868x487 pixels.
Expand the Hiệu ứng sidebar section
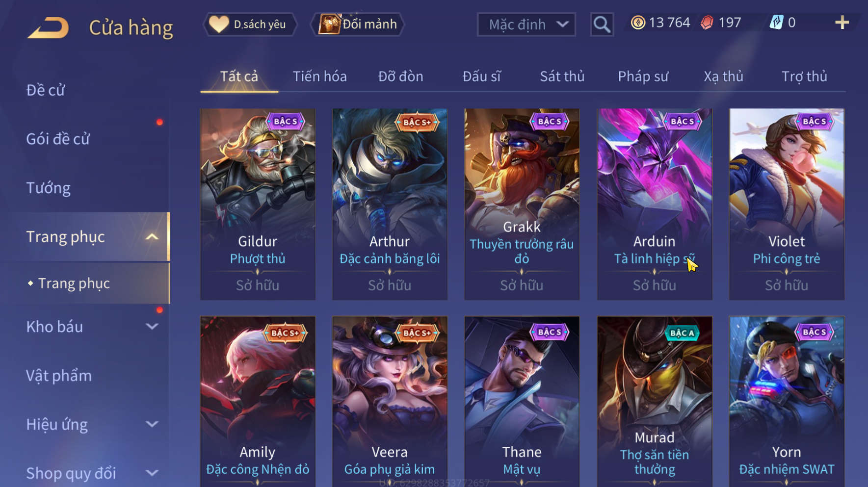click(153, 424)
